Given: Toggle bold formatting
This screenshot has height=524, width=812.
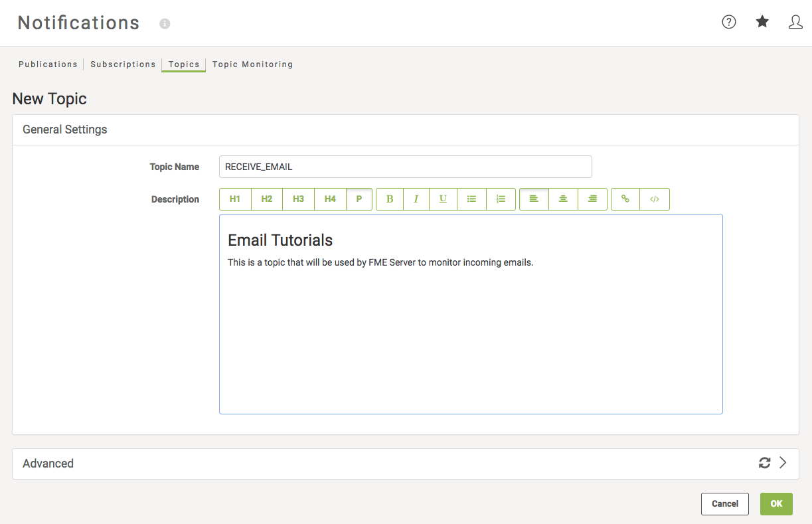Looking at the screenshot, I should click(x=390, y=199).
